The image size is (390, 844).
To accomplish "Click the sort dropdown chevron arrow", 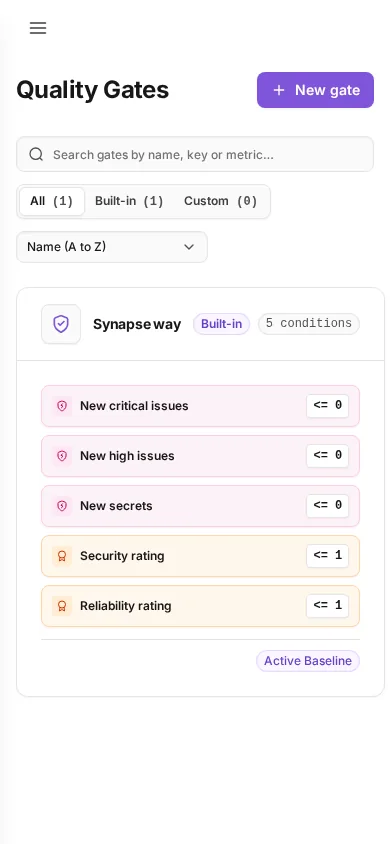I will point(189,247).
